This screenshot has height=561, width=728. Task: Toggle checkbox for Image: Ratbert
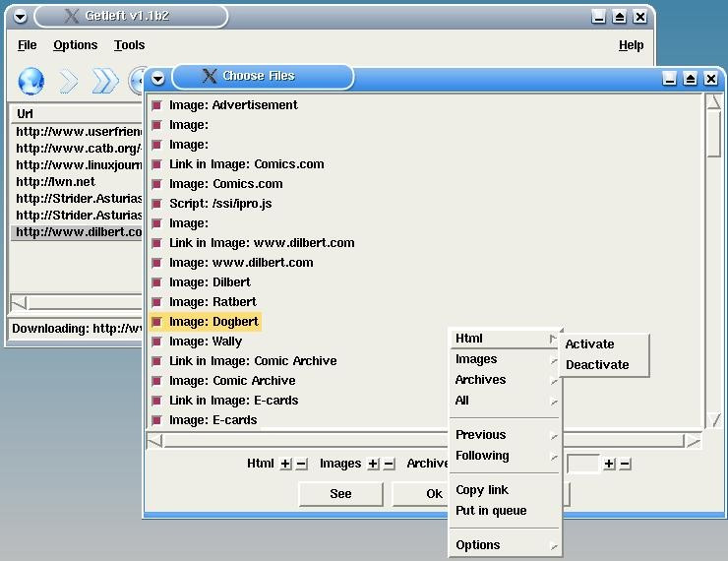click(x=157, y=302)
